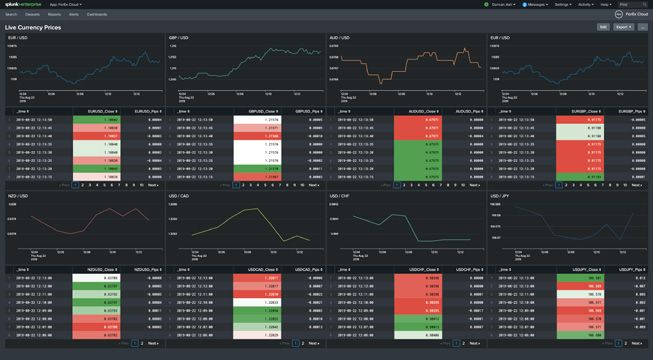Click Next in NZDUSD table pagination

(x=153, y=343)
